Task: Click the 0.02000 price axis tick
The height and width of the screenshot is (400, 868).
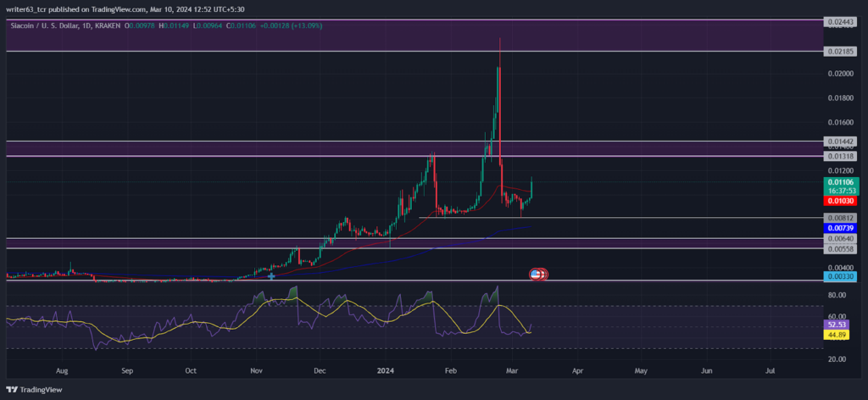Action: click(x=840, y=74)
